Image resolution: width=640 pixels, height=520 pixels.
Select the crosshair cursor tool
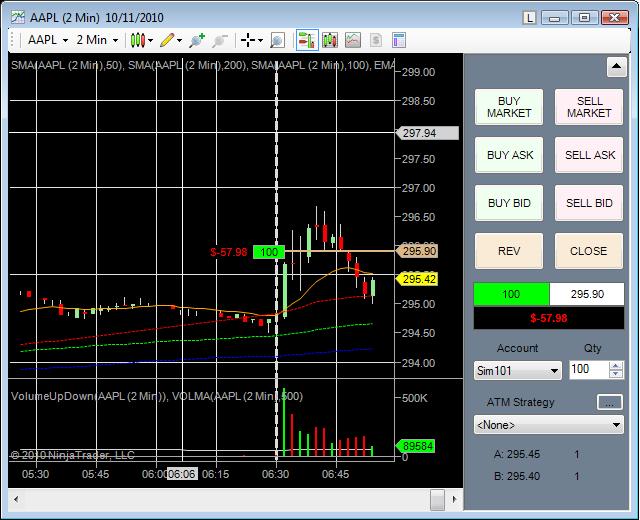248,40
